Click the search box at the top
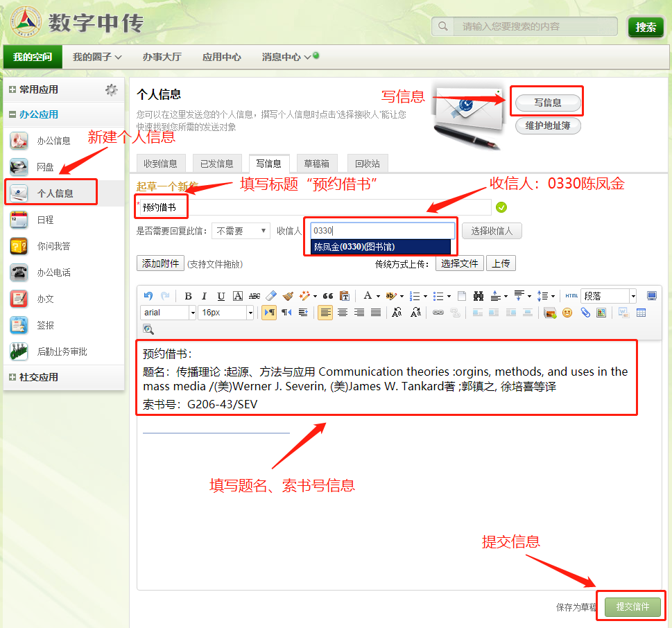Image resolution: width=672 pixels, height=628 pixels. tap(534, 26)
